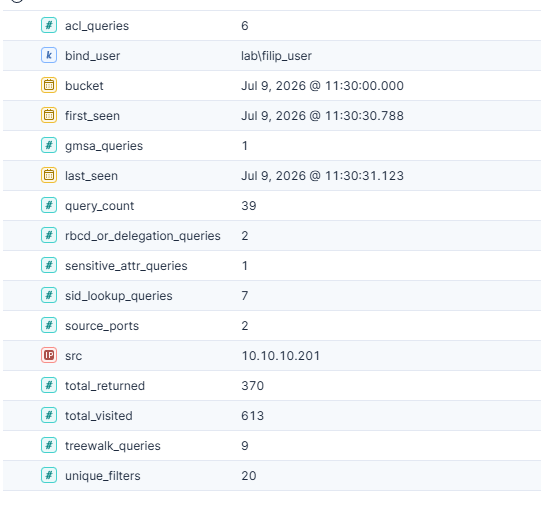
Task: Click number type icon beside acl_queries
Action: coord(49,25)
